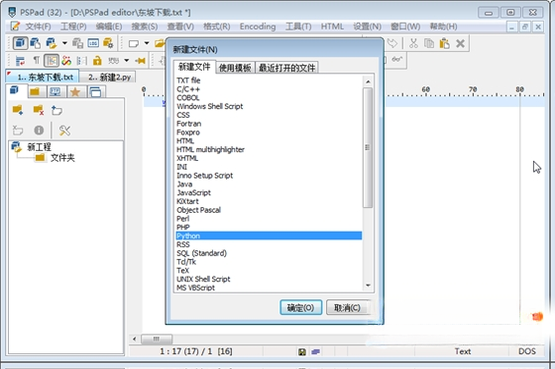This screenshot has height=369, width=555.
Task: Open the 查看(V) menu
Action: click(181, 27)
